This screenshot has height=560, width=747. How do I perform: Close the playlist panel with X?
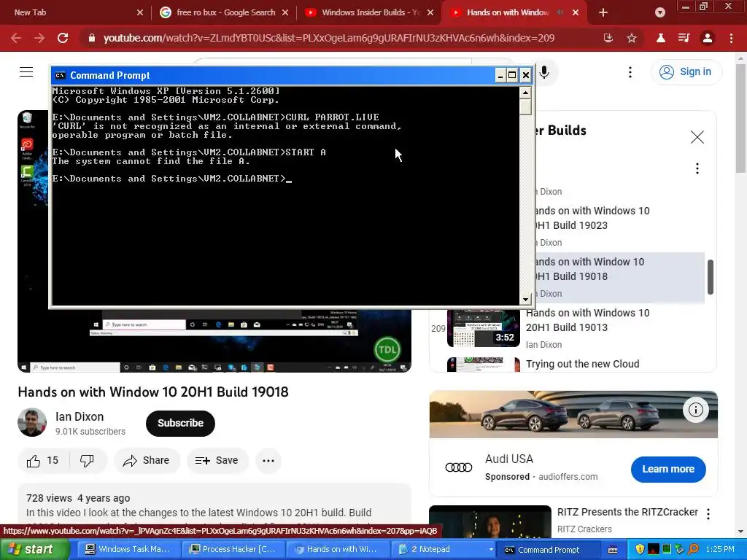(697, 137)
